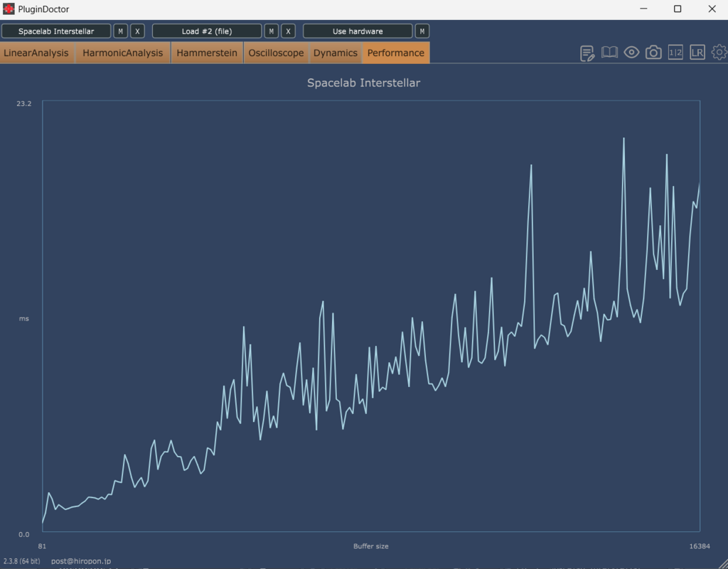Toggle the LR channel mode icon

pos(697,53)
